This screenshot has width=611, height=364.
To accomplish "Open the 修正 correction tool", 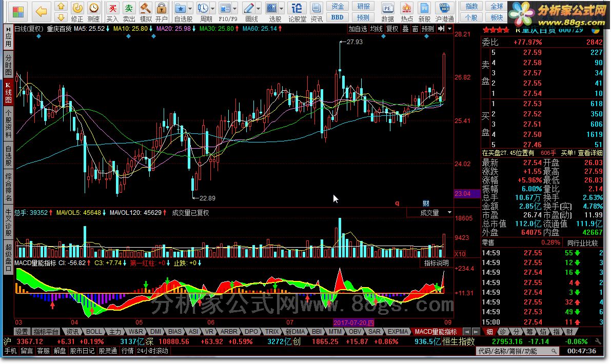I will pos(77,12).
